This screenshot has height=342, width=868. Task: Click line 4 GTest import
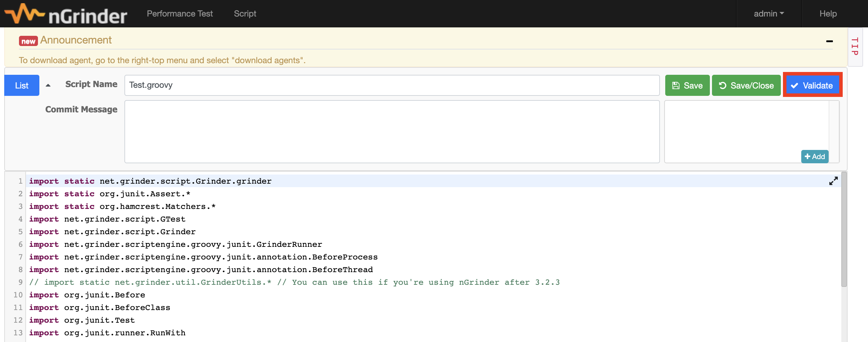pos(107,219)
